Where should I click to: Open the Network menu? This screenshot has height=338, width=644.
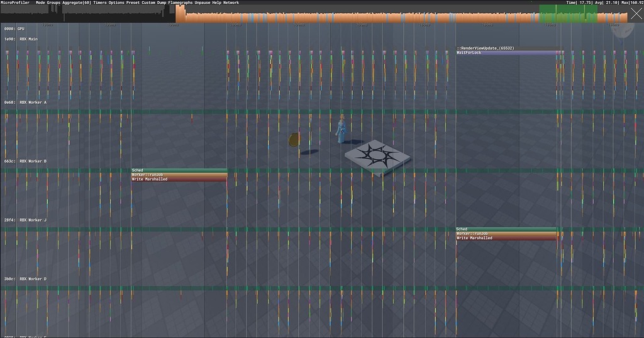click(x=231, y=3)
